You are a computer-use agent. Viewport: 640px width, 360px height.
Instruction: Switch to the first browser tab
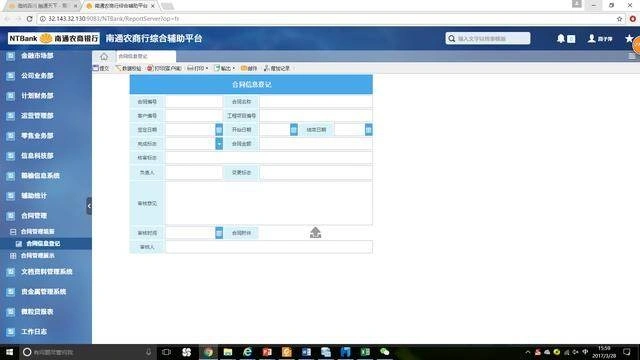click(x=41, y=6)
